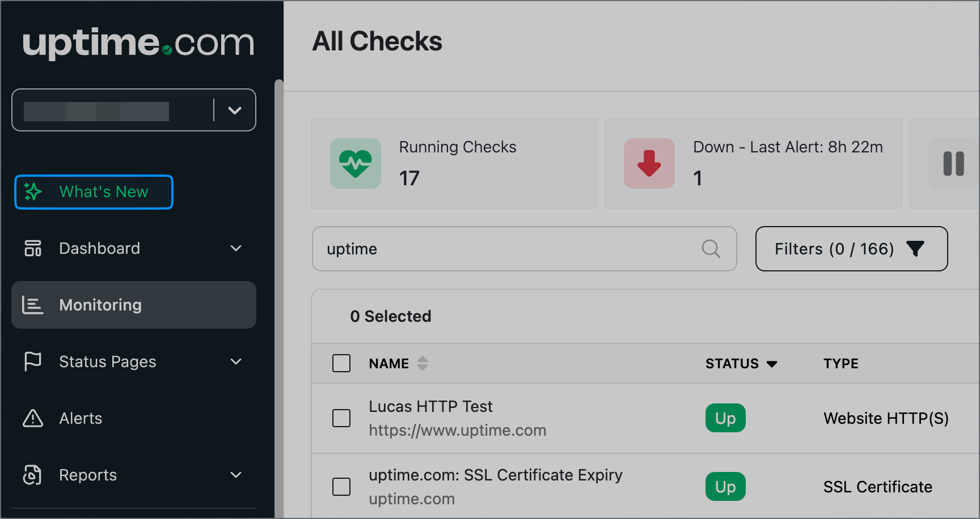
Task: Click the Reports document icon
Action: click(32, 475)
